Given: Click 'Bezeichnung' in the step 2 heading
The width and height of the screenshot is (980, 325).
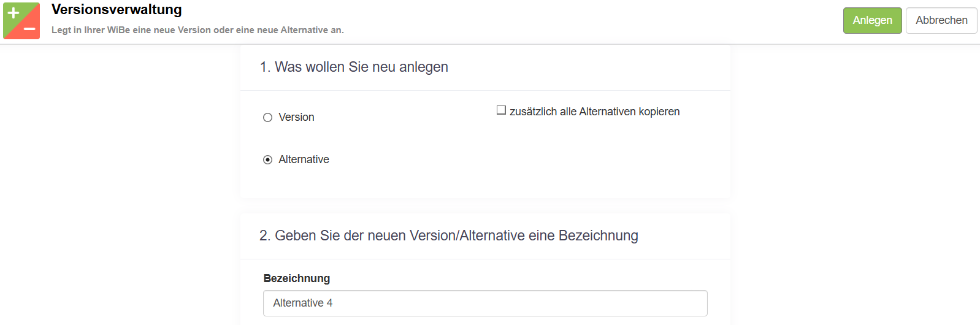Looking at the screenshot, I should [x=598, y=235].
